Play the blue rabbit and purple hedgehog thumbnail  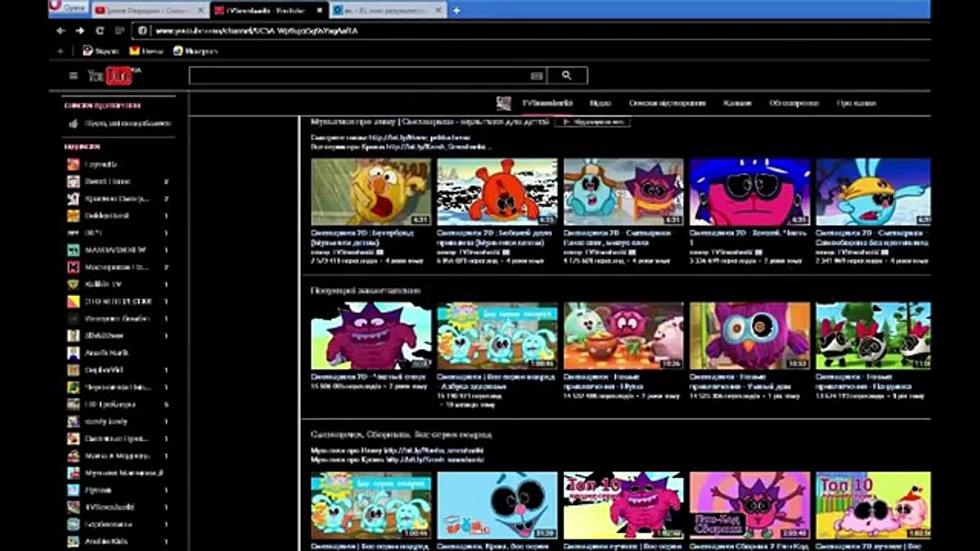(x=623, y=192)
